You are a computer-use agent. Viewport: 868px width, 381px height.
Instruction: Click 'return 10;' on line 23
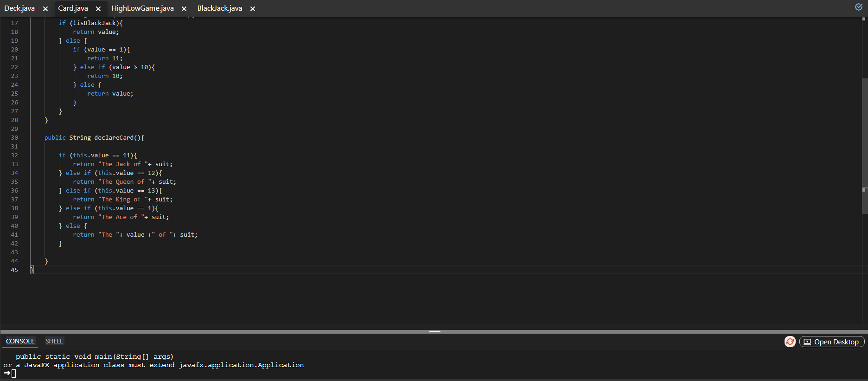pos(105,76)
